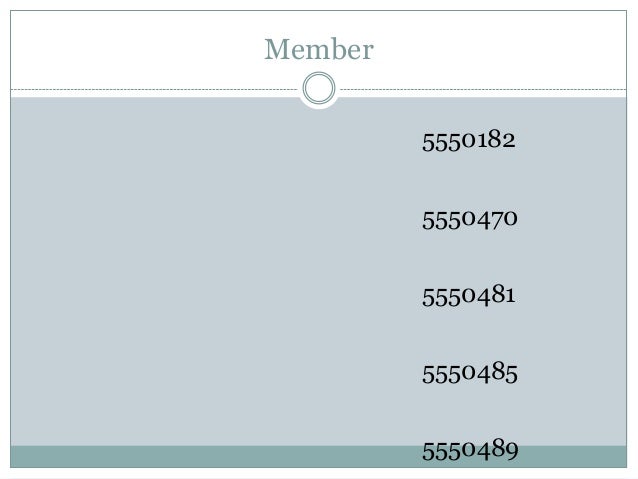Click the capital M in the Member title
Viewport: 638px width, 479px height.
(275, 49)
